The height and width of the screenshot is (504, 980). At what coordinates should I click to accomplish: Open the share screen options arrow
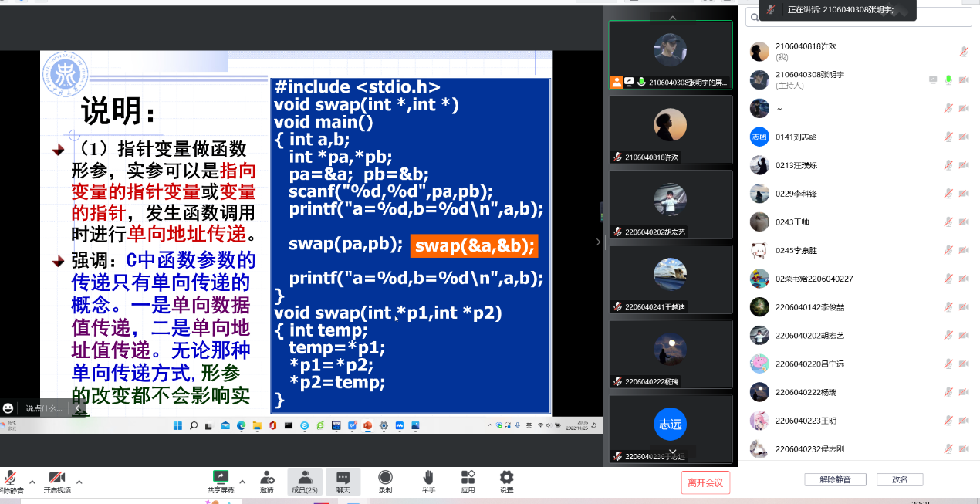(242, 482)
